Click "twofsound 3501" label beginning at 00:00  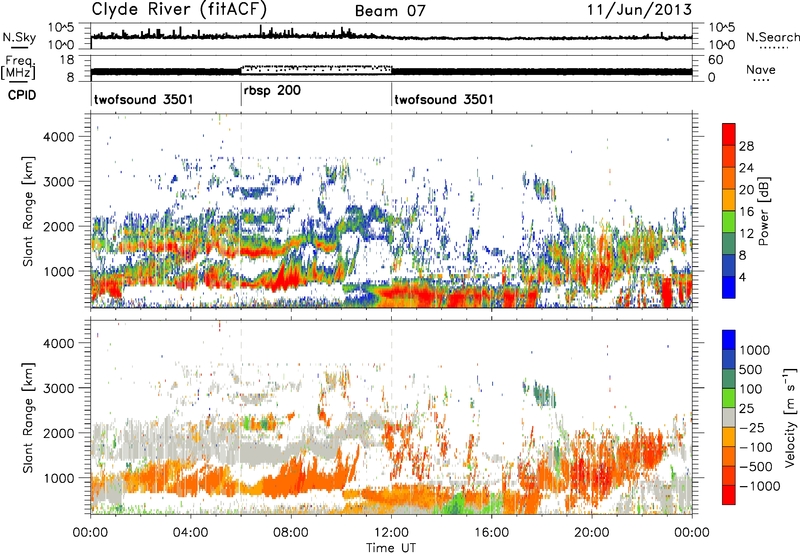(x=144, y=99)
